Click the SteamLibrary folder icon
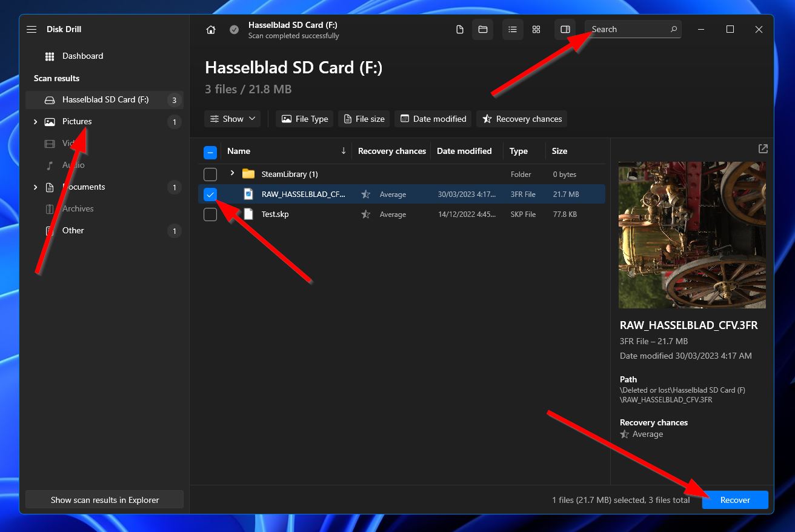 248,174
